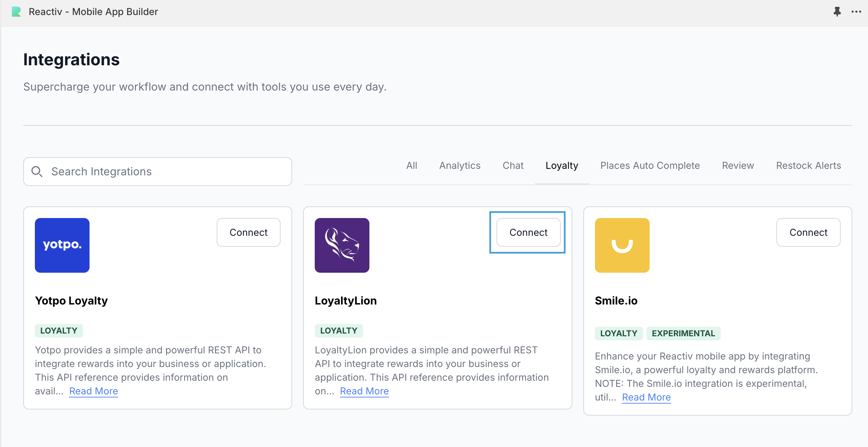Read More about Smile.io
This screenshot has height=447, width=868.
point(646,397)
